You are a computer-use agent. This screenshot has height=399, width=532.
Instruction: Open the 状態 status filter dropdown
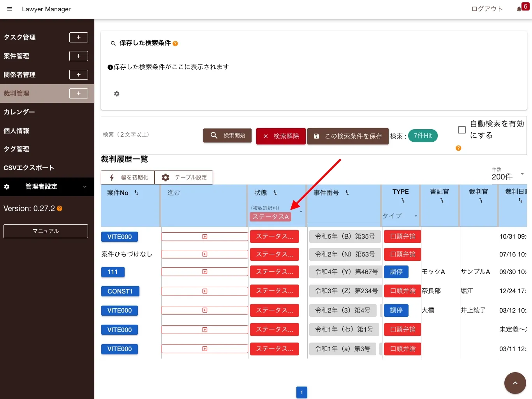(x=301, y=212)
